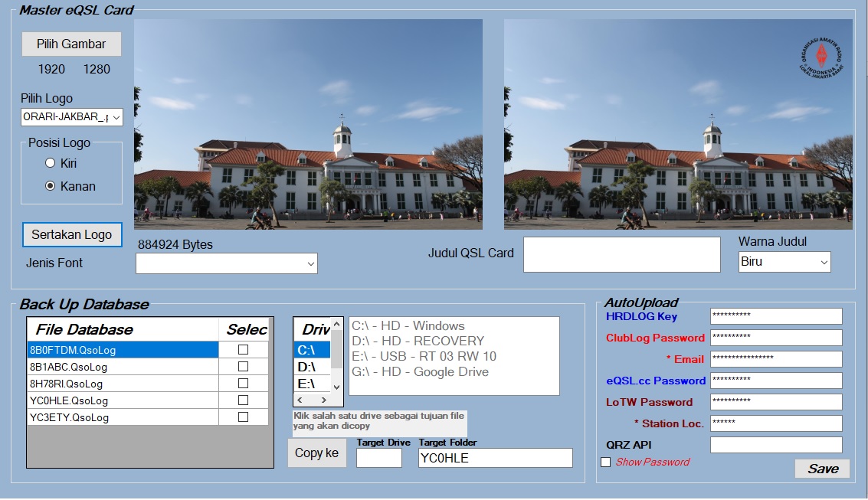
Task: Open the Warna Judul dropdown
Action: 784,262
